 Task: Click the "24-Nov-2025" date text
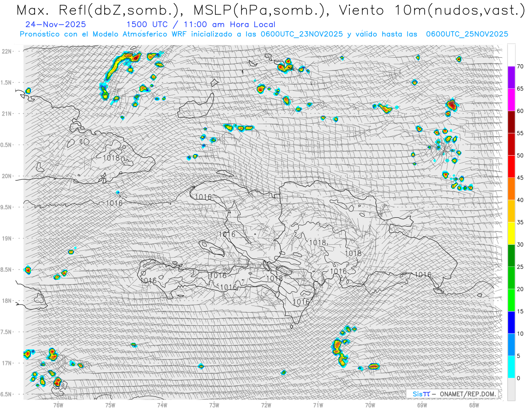tap(56, 25)
